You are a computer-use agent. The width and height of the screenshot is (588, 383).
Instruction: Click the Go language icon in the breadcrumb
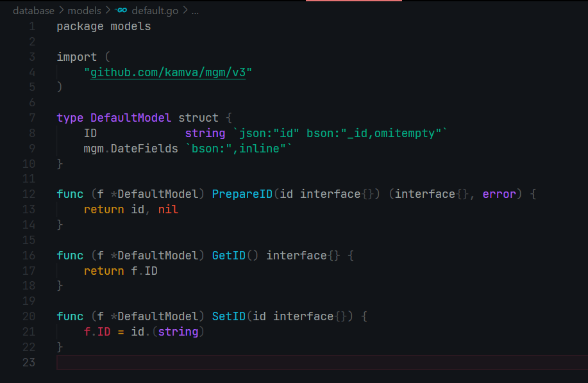[122, 10]
